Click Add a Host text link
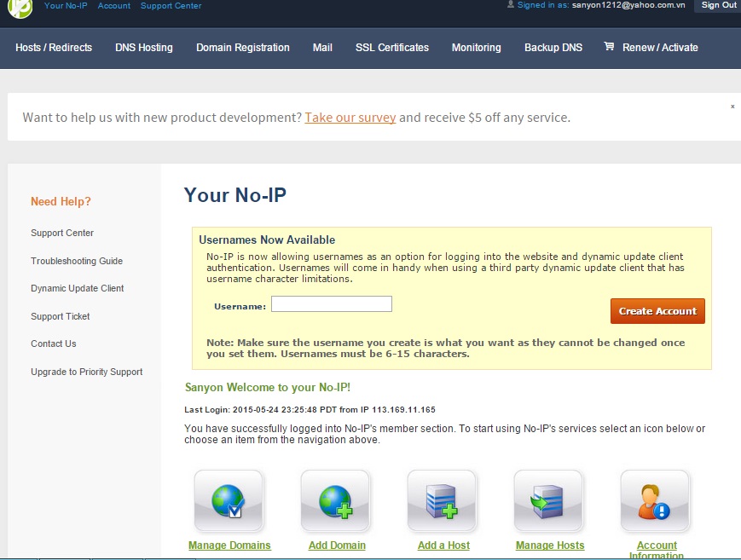This screenshot has width=741, height=560. 443,546
